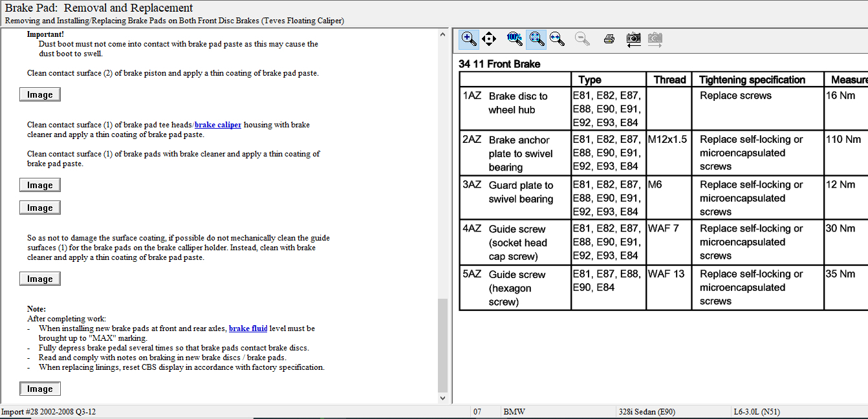Screen dimensions: 868x419
Task: Click L6-3.0L (N51) engine in status bar
Action: [x=759, y=412]
